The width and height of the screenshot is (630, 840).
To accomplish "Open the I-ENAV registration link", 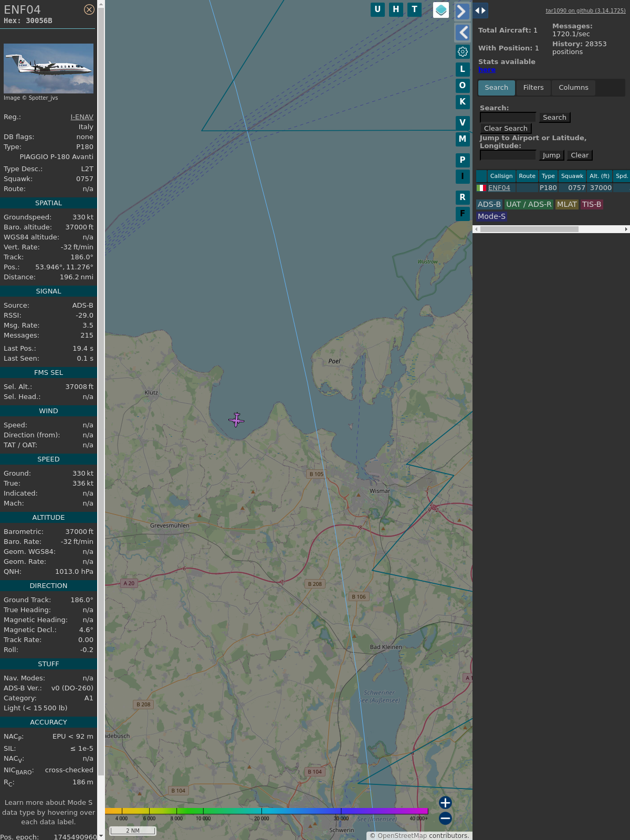I will pos(82,117).
